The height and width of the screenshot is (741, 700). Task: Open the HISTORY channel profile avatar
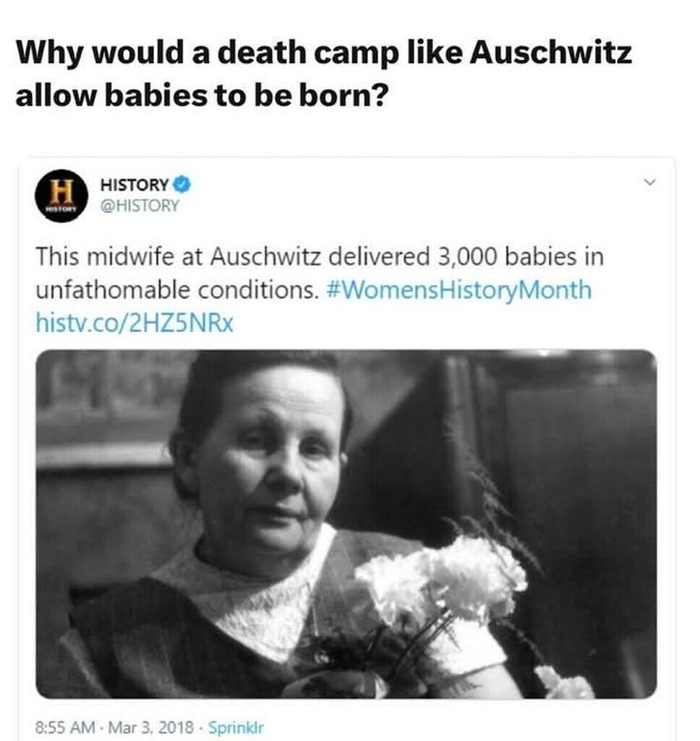click(61, 195)
